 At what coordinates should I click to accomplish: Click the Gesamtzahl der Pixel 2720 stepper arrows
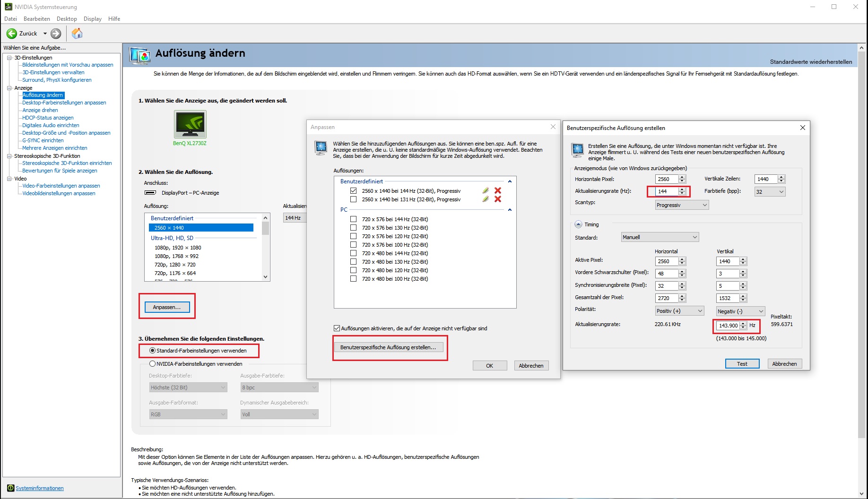pyautogui.click(x=682, y=298)
